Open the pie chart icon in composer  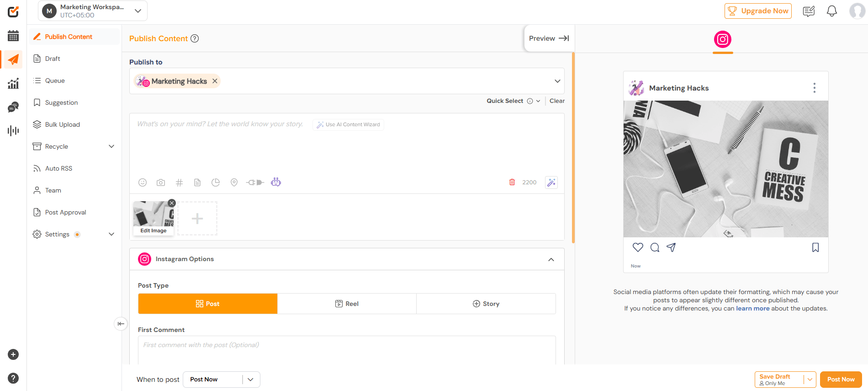coord(216,182)
